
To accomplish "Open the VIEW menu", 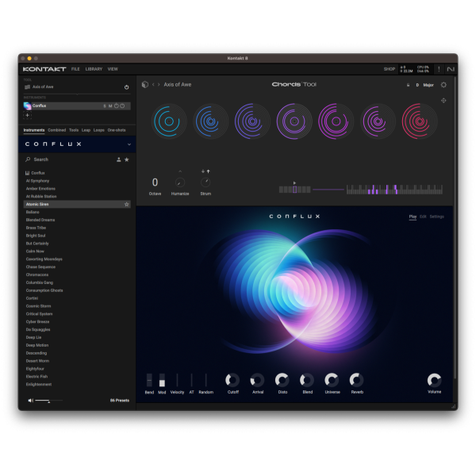I will [x=113, y=69].
